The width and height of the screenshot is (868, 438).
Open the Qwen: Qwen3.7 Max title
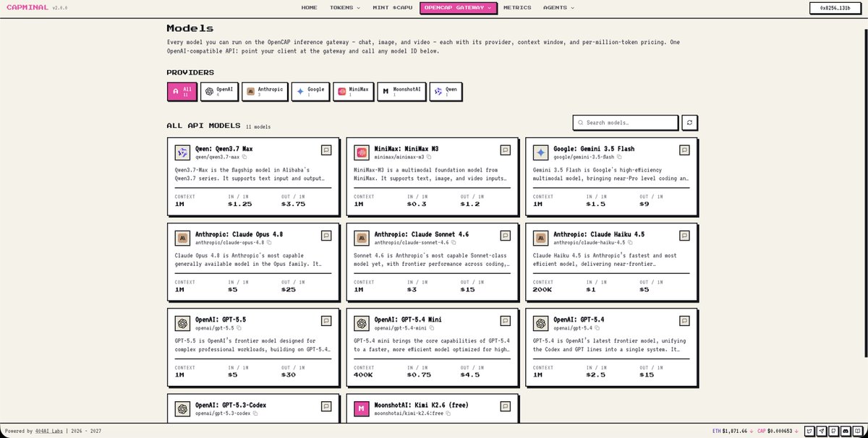[x=224, y=149]
